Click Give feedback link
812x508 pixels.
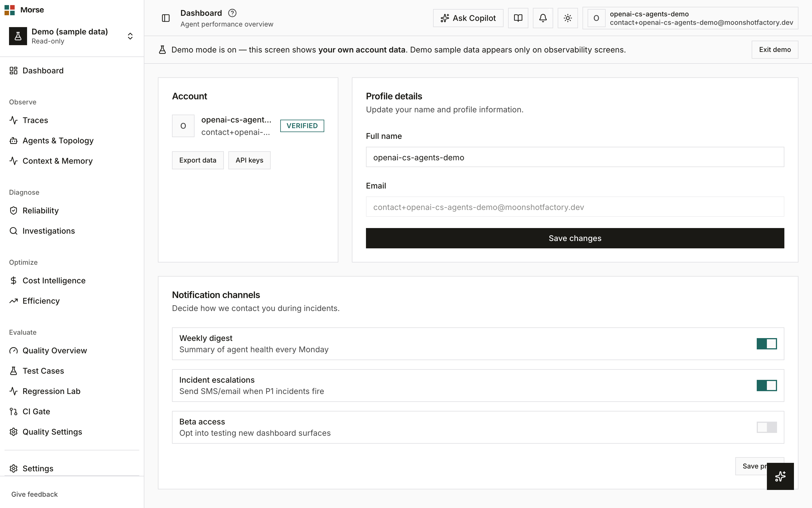point(35,494)
